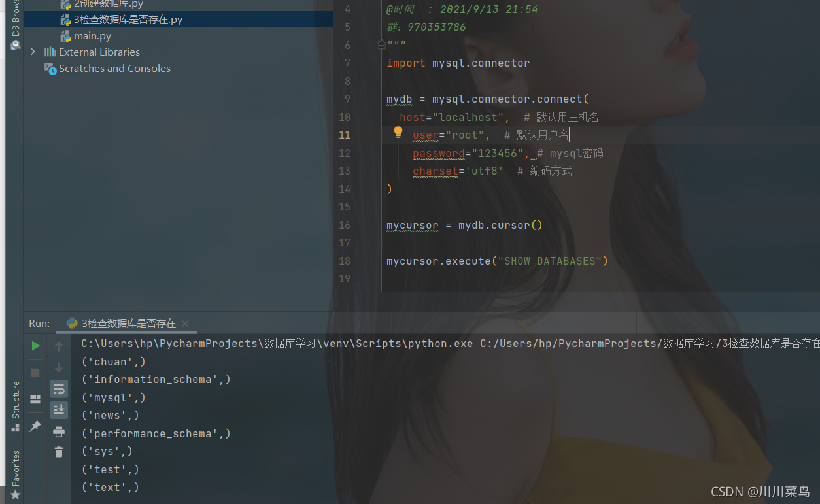Click the External Libraries bar-chart icon
This screenshot has height=504, width=820.
(x=50, y=52)
